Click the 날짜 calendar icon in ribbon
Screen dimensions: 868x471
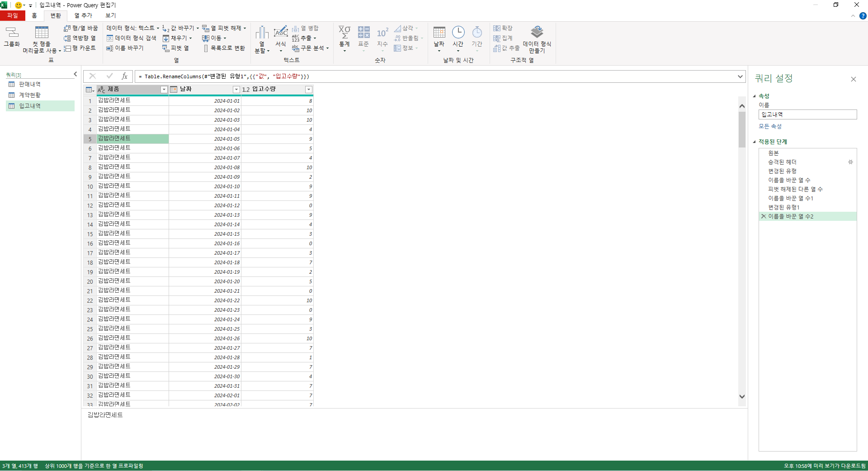(x=439, y=33)
